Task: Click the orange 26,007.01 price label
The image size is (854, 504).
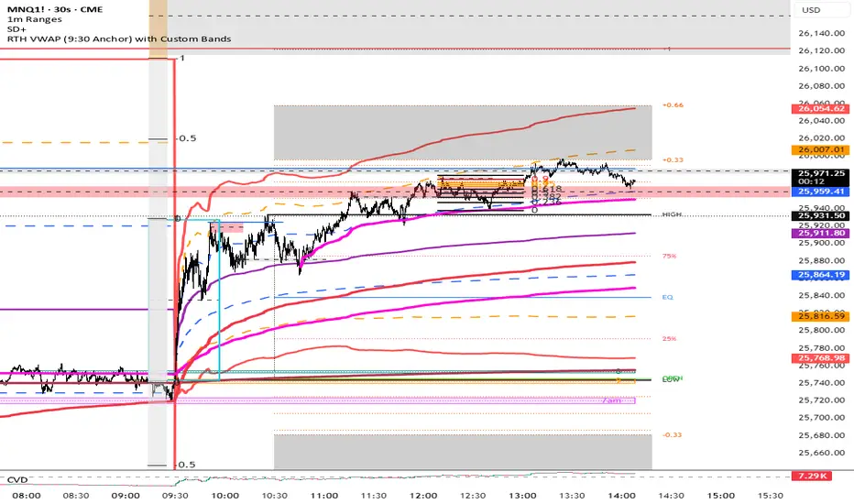Action: point(821,150)
